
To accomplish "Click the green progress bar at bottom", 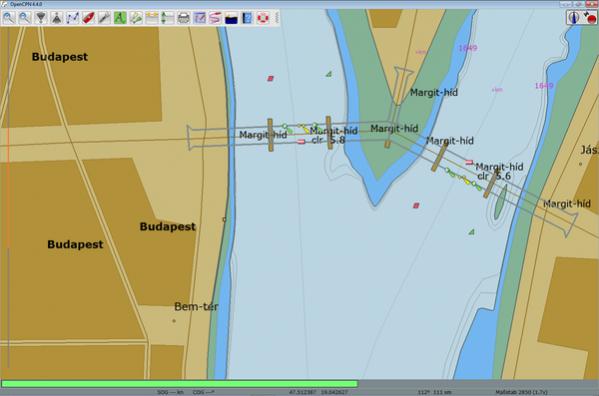I will click(x=180, y=383).
